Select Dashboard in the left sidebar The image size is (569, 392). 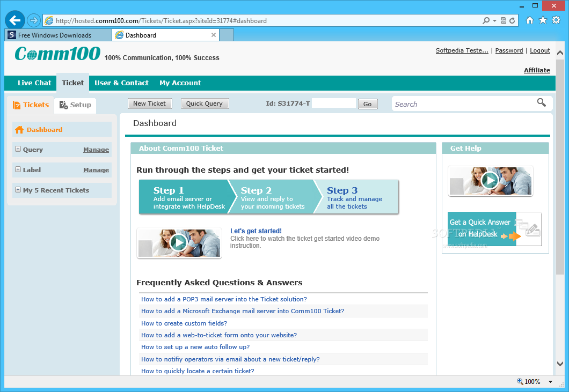point(62,129)
